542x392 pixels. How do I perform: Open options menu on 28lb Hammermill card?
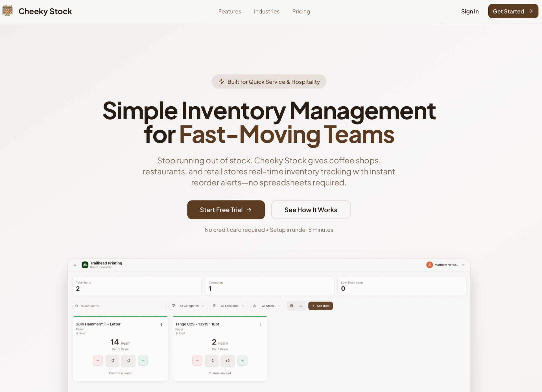point(162,324)
